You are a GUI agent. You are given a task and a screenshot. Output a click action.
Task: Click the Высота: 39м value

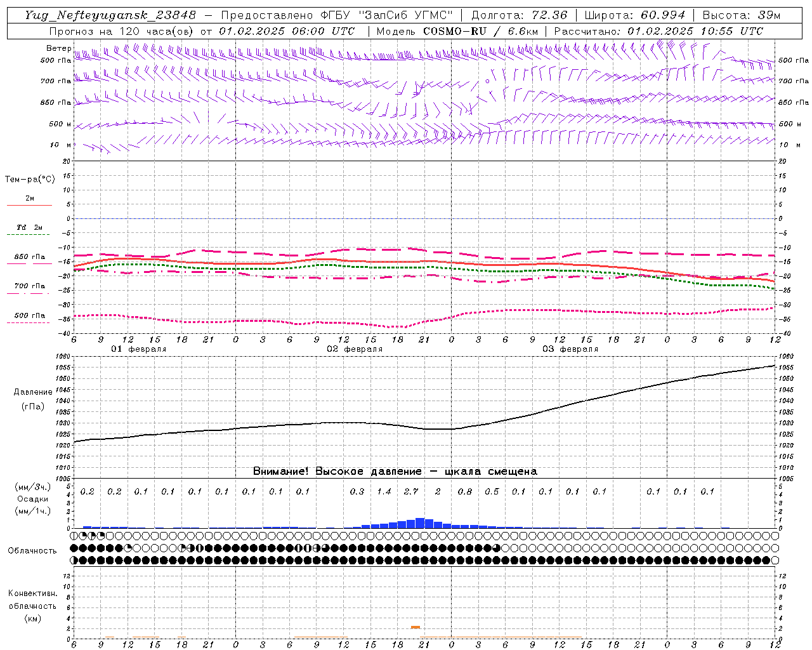pyautogui.click(x=741, y=15)
